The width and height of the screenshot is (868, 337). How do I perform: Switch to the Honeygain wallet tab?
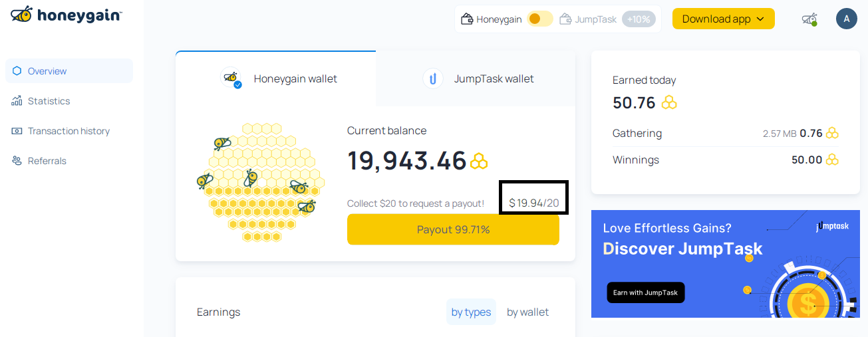276,78
